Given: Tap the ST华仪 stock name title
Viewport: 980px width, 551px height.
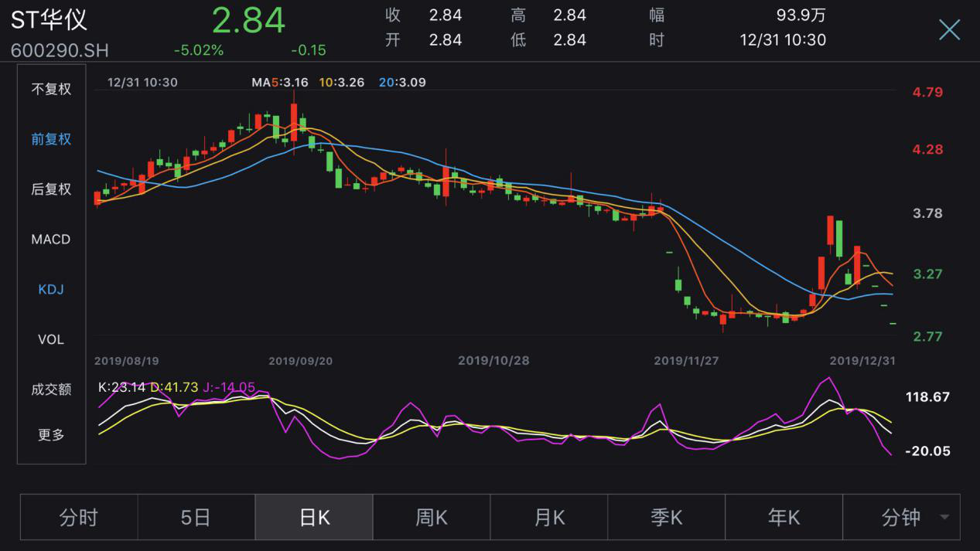Looking at the screenshot, I should (x=50, y=20).
